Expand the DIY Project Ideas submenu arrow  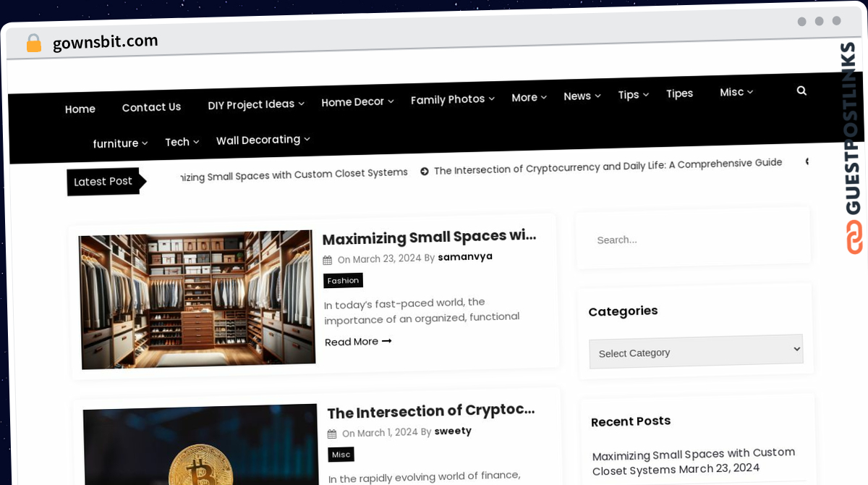(302, 104)
